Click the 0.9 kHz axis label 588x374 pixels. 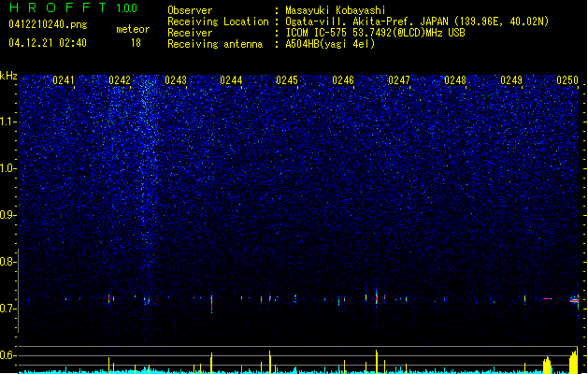pyautogui.click(x=7, y=215)
